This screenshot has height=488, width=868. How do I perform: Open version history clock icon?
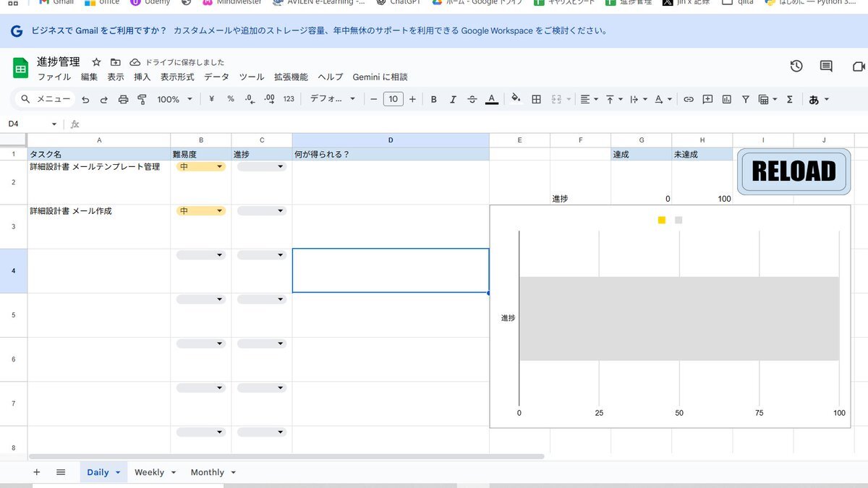796,67
